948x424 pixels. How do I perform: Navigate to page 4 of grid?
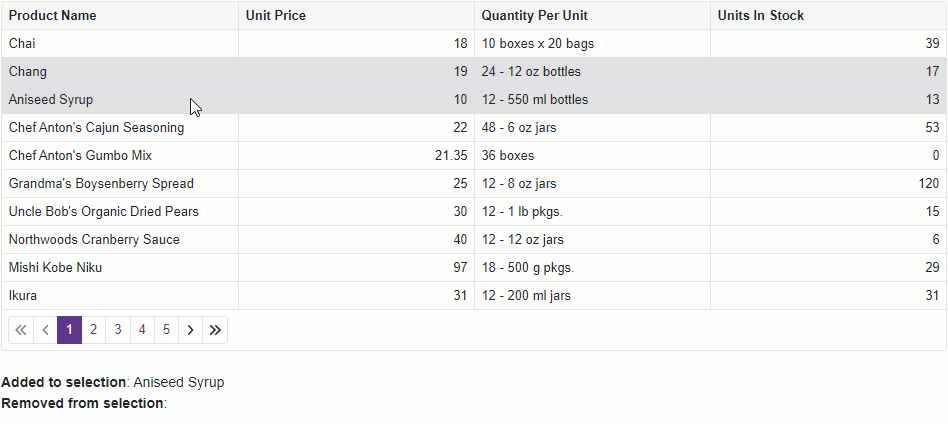(x=142, y=330)
